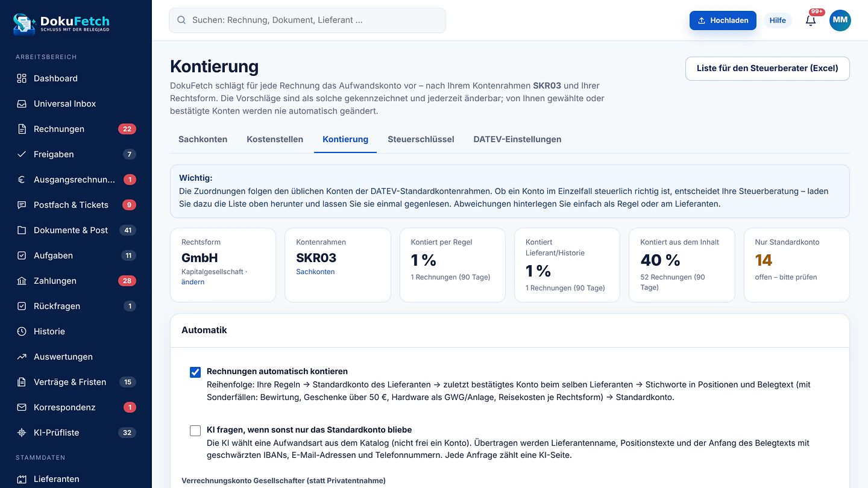
Task: Open Postfach & Tickets chat icon
Action: pyautogui.click(x=22, y=205)
